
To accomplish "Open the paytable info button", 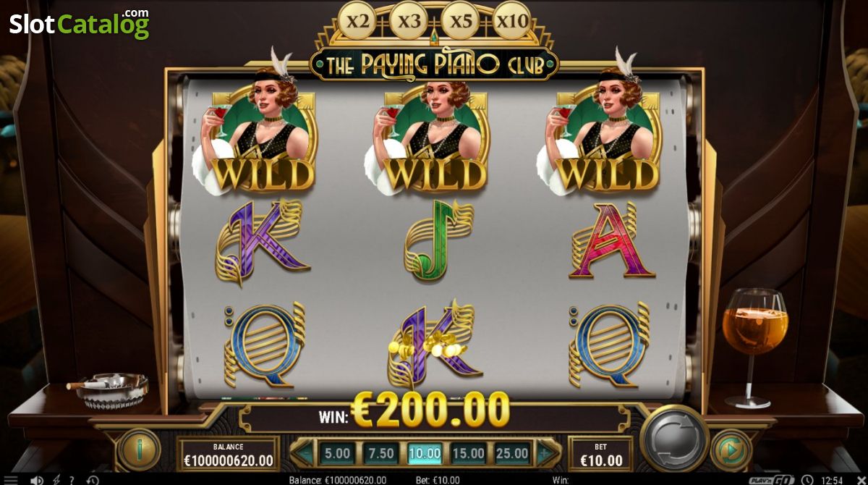I will point(139,450).
